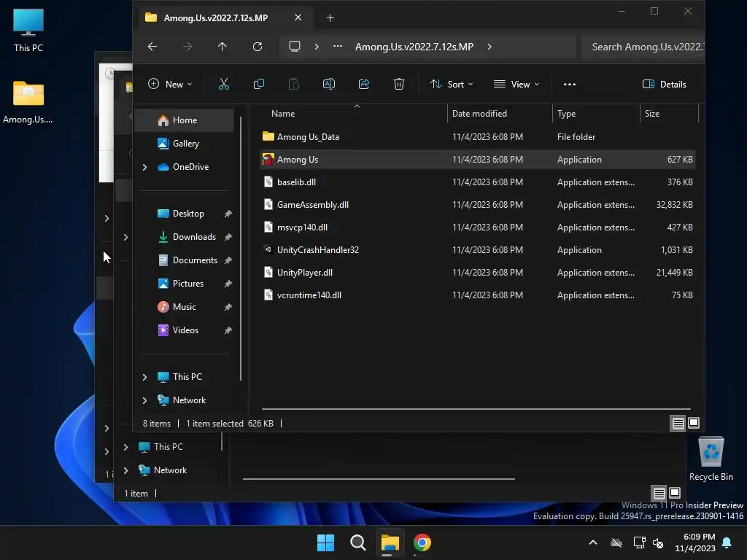Click the Paste clipboard icon
This screenshot has height=560, width=747.
click(294, 85)
